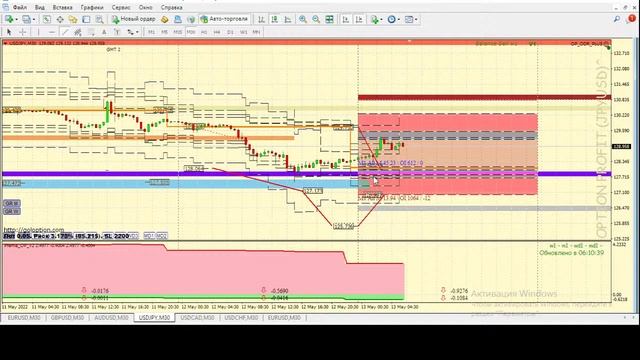Click the MD2 chart button
Image resolution: width=640 pixels, height=360 pixels.
(x=162, y=236)
